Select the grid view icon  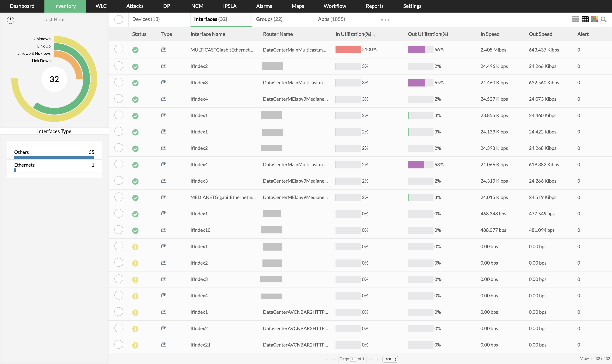pos(585,19)
